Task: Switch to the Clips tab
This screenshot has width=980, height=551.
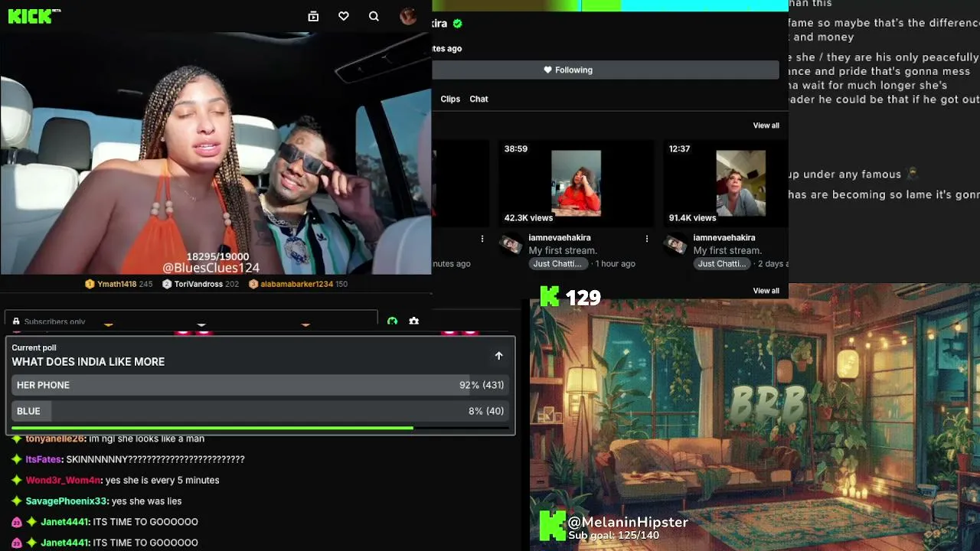Action: tap(450, 99)
